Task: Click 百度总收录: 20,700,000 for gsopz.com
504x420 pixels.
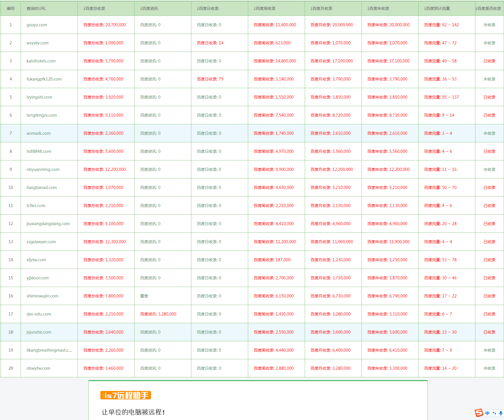Action: pos(105,25)
